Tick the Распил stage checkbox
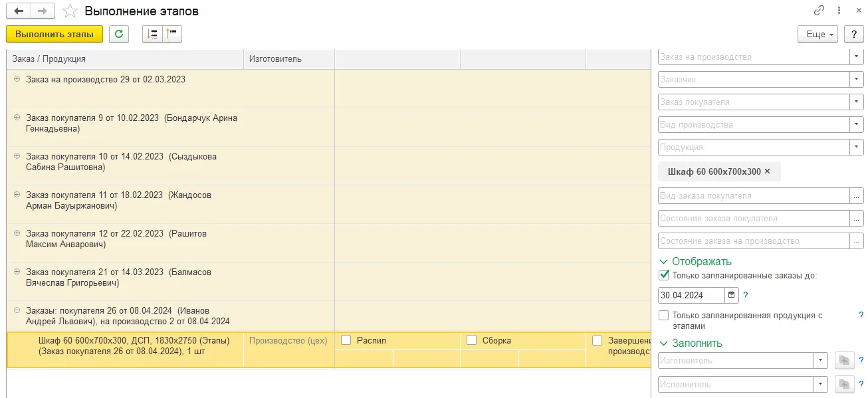This screenshot has height=398, width=868. point(346,340)
